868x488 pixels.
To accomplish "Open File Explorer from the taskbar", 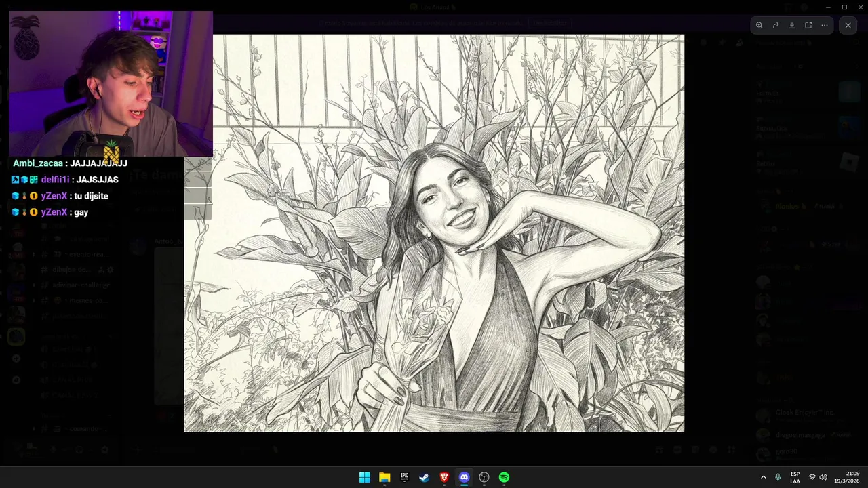I will [384, 477].
